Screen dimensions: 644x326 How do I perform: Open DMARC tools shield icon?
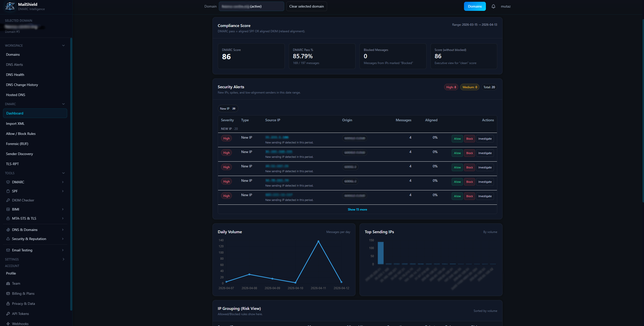pyautogui.click(x=8, y=182)
